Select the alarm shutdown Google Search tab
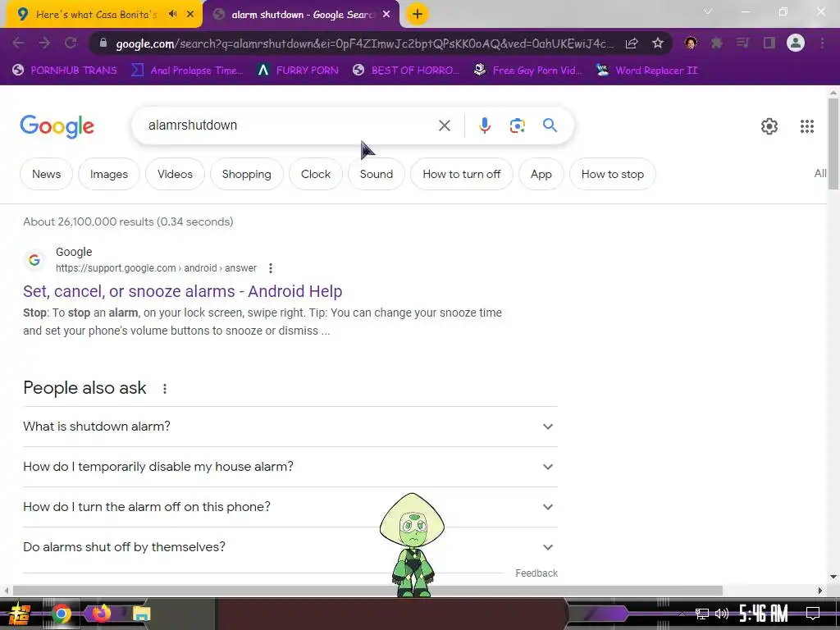Screen dimensions: 840x630 [302, 15]
